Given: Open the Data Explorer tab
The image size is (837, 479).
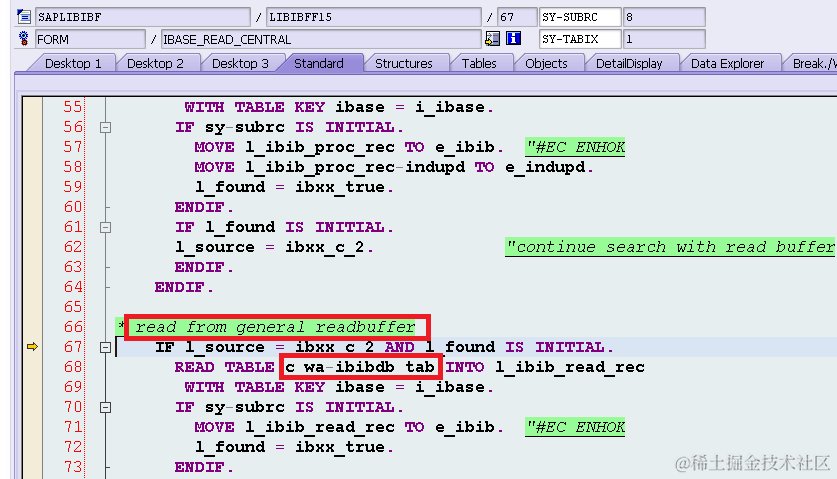Looking at the screenshot, I should (x=728, y=64).
